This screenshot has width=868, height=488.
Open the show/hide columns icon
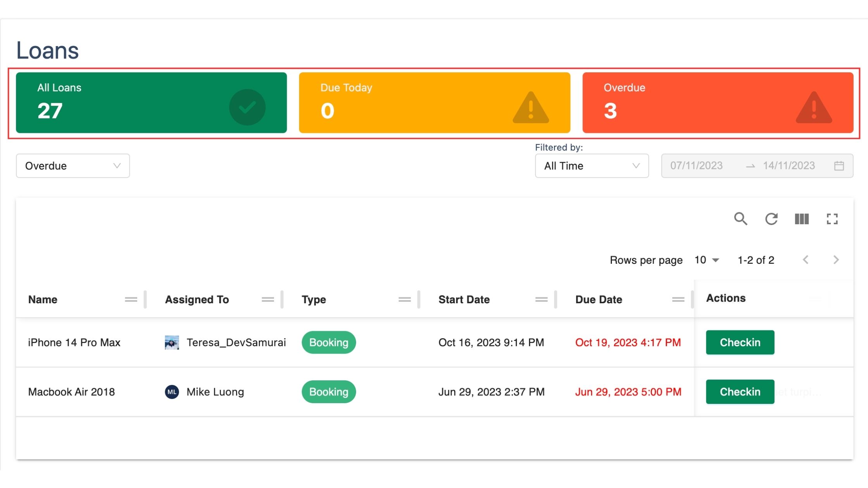coord(801,219)
